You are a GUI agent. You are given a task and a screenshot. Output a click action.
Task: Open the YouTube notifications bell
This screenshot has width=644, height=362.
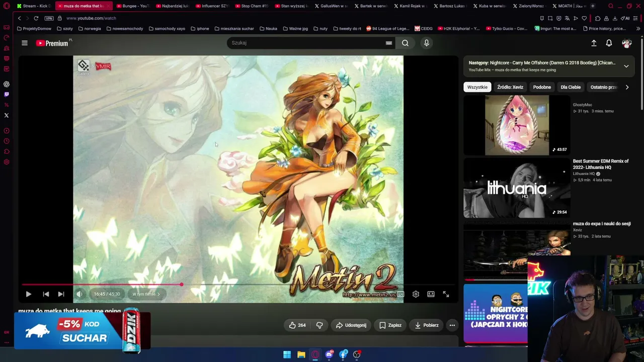coord(609,43)
